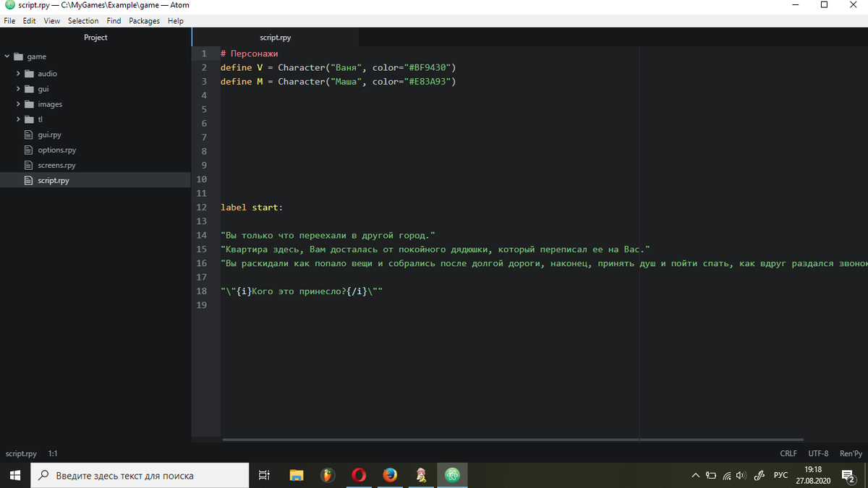This screenshot has width=868, height=488.
Task: Click the 'define M' Character line
Action: pyautogui.click(x=338, y=82)
